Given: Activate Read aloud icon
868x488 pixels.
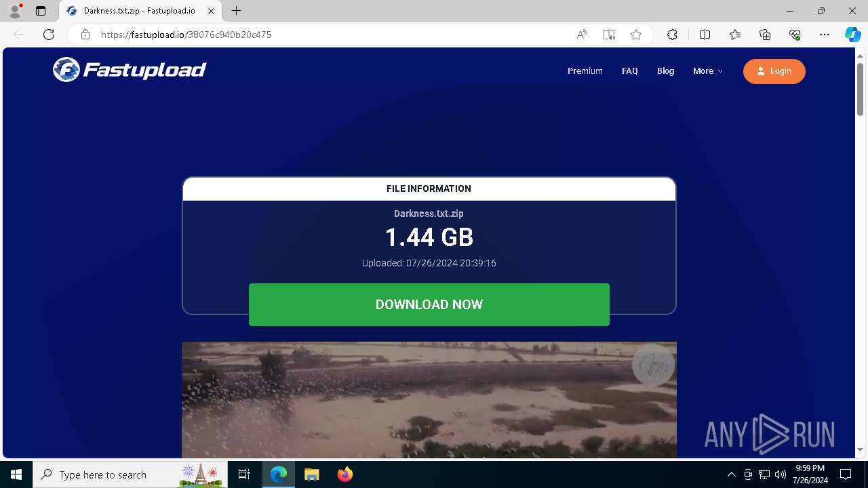Looking at the screenshot, I should (582, 35).
